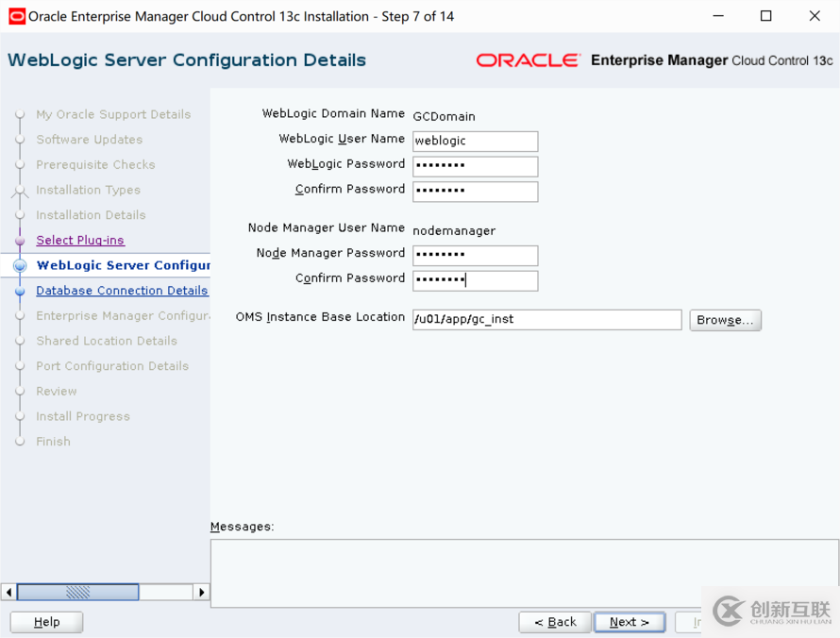Maximize the installer window
This screenshot has width=840, height=638.
tap(766, 16)
